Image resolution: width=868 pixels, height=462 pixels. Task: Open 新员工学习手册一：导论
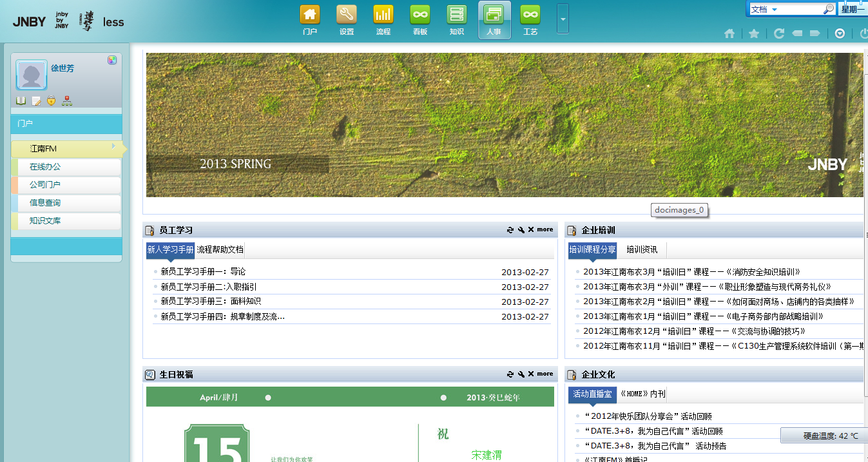pos(203,272)
